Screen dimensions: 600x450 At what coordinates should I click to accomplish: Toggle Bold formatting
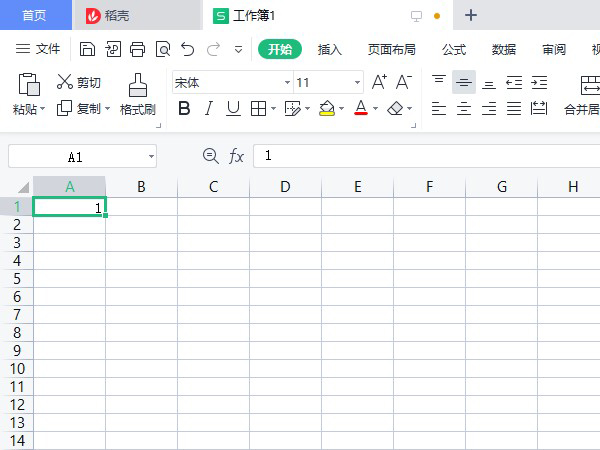(184, 109)
